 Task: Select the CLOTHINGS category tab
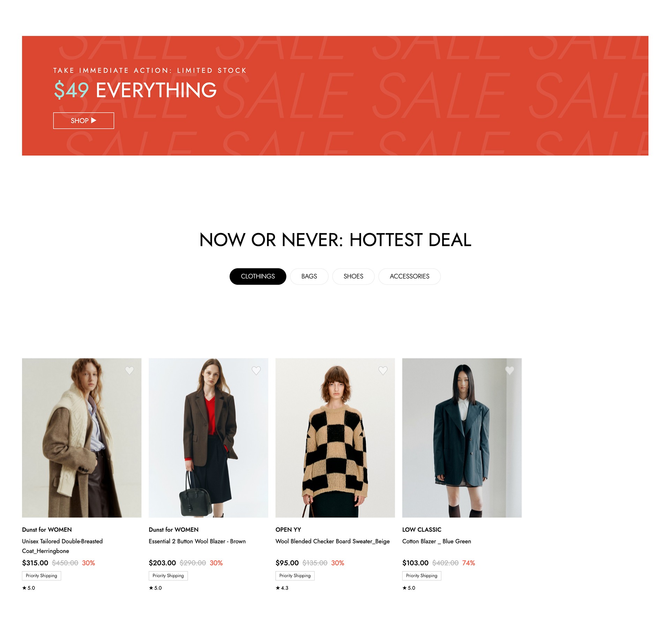pos(258,276)
